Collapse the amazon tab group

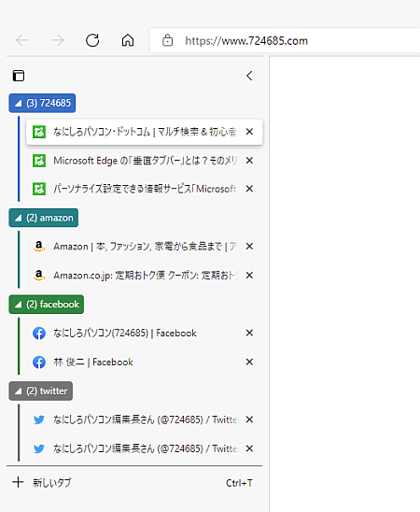43,218
